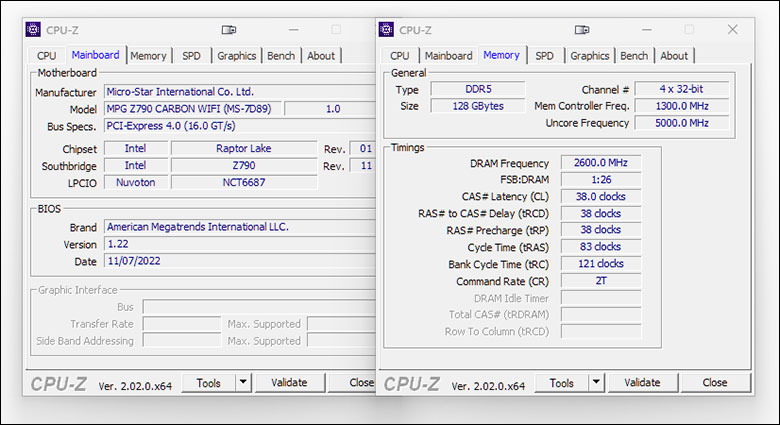Open Graphics tab in left window
The image size is (780, 425).
point(237,56)
